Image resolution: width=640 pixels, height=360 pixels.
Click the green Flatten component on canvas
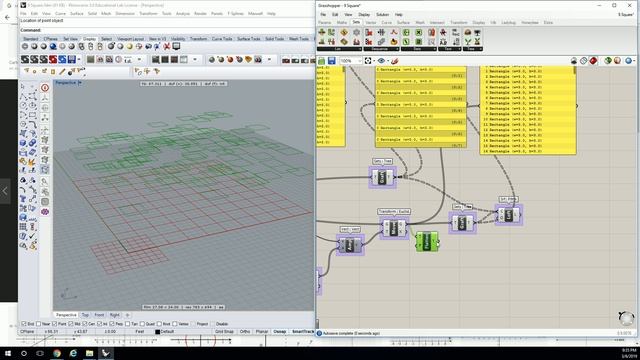[x=427, y=241]
